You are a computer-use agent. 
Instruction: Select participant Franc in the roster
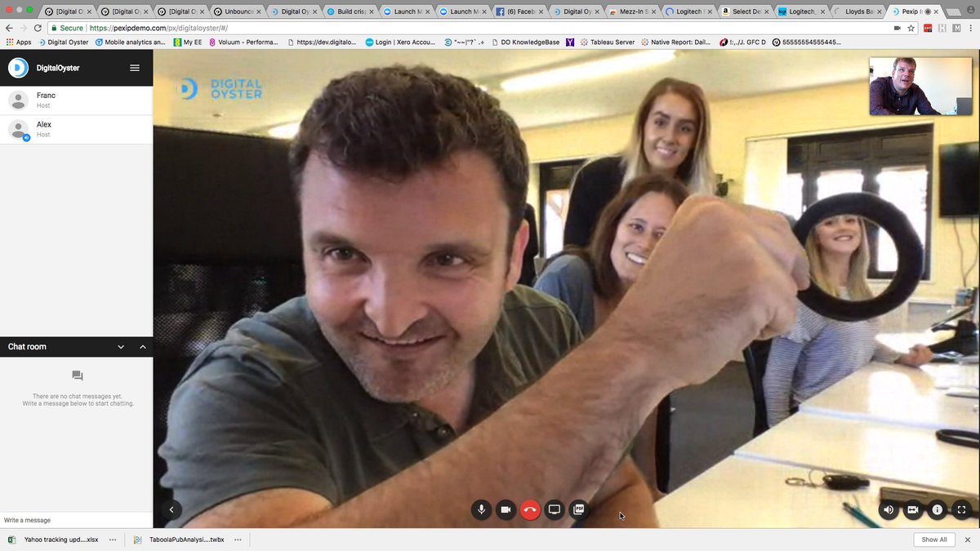76,100
